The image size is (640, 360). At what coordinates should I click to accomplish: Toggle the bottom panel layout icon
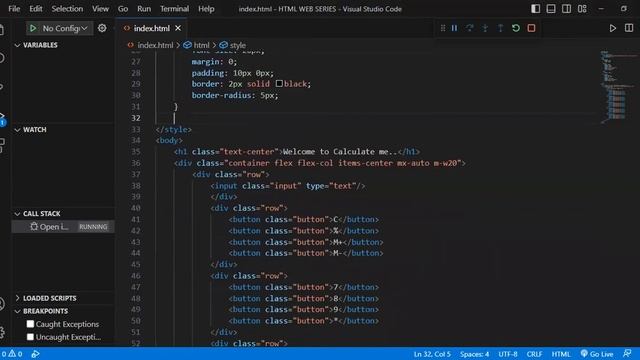[x=551, y=9]
